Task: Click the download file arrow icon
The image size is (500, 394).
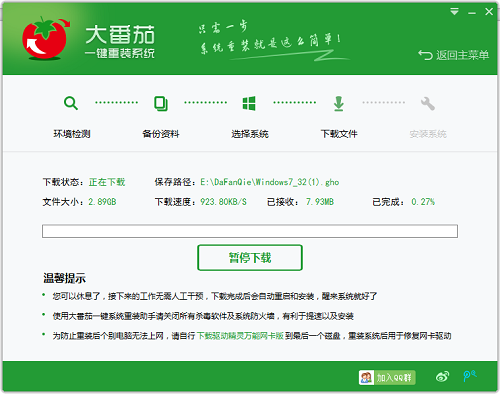Action: coord(339,103)
